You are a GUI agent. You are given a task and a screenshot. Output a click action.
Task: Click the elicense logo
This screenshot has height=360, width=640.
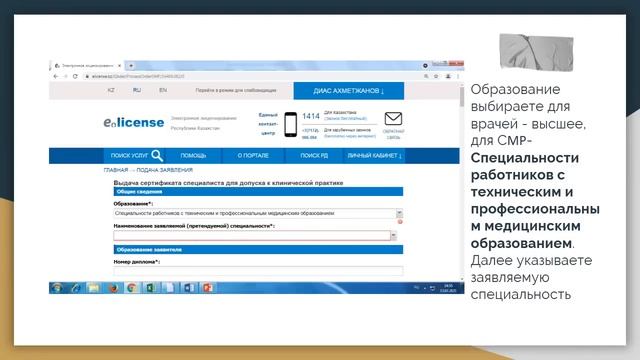133,122
